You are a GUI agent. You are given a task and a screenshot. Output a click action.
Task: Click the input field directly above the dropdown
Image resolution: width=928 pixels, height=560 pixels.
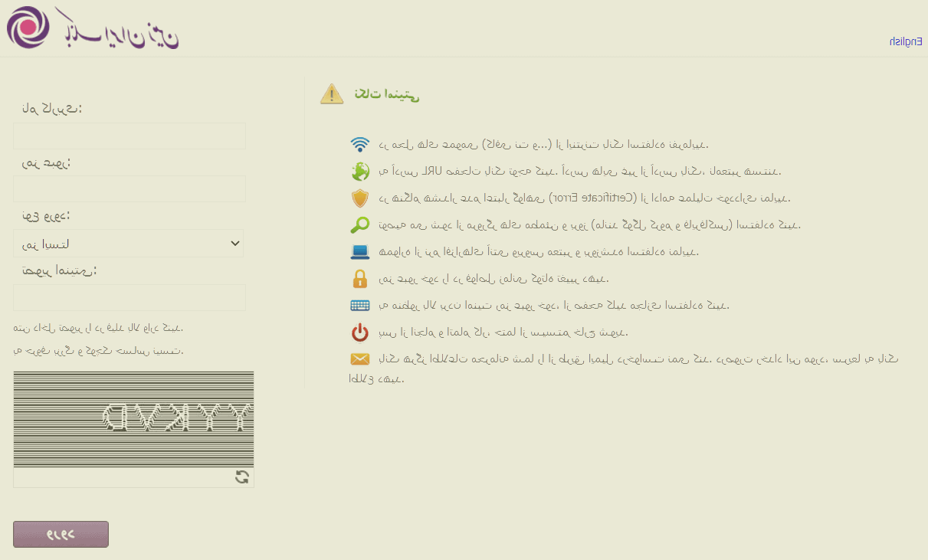[x=129, y=188]
